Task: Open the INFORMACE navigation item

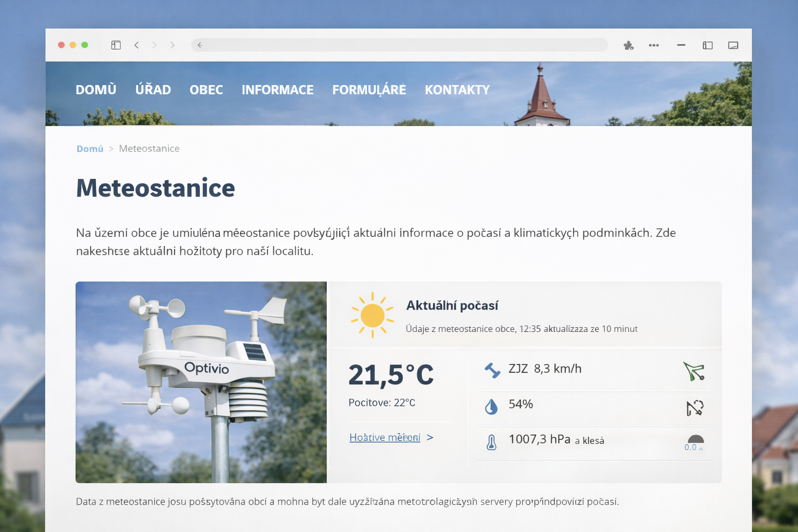Action: pyautogui.click(x=277, y=90)
